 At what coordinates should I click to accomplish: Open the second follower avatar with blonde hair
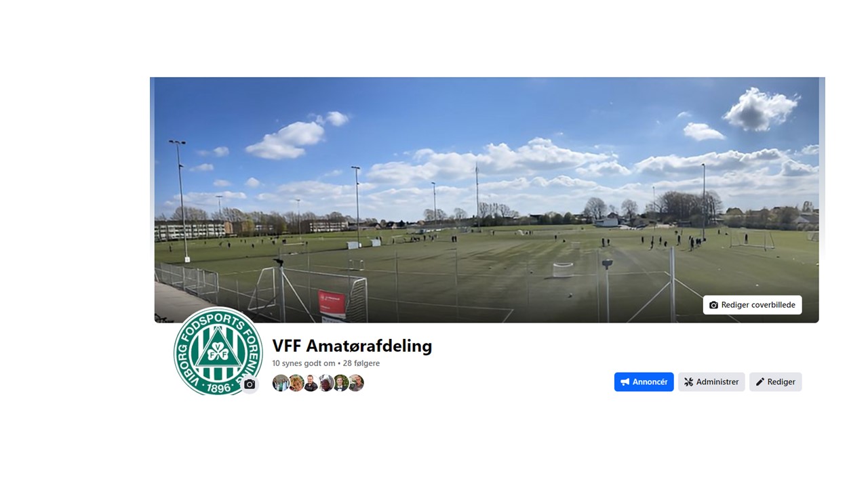[296, 383]
